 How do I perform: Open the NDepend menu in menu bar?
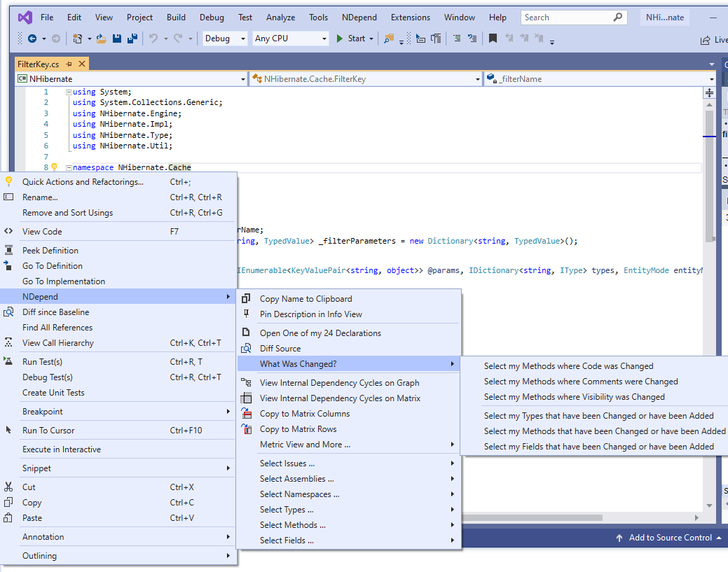(359, 18)
